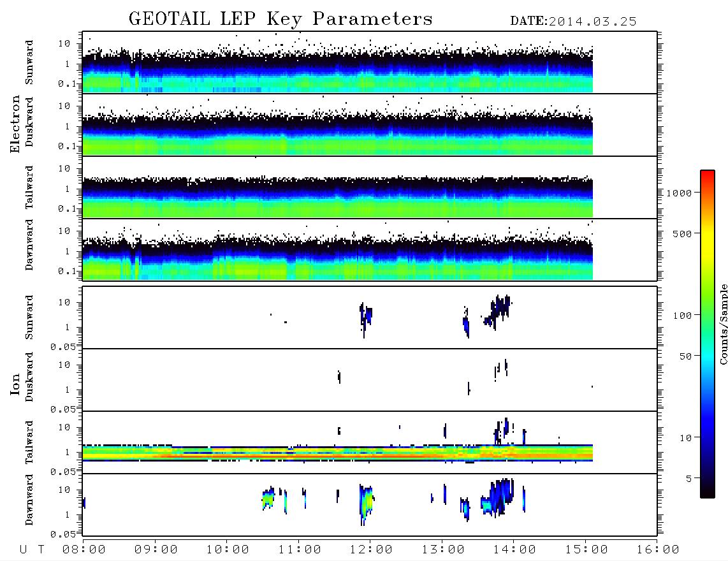Select the 'DATE:2014.03.25' label
The image size is (728, 561).
point(573,22)
